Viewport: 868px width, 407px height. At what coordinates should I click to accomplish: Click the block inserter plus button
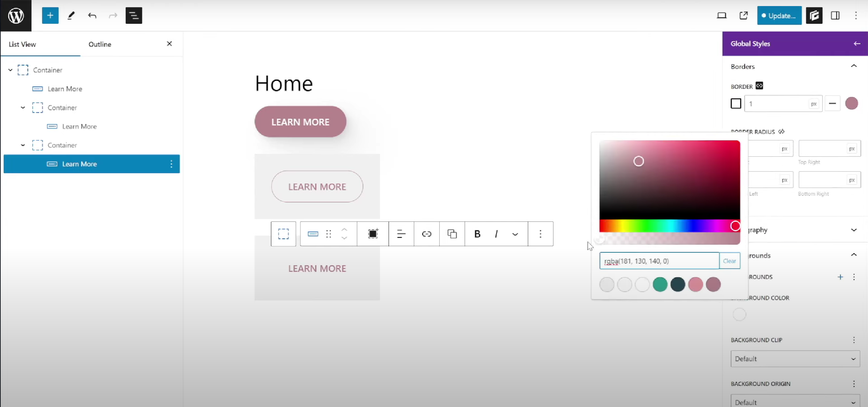50,16
